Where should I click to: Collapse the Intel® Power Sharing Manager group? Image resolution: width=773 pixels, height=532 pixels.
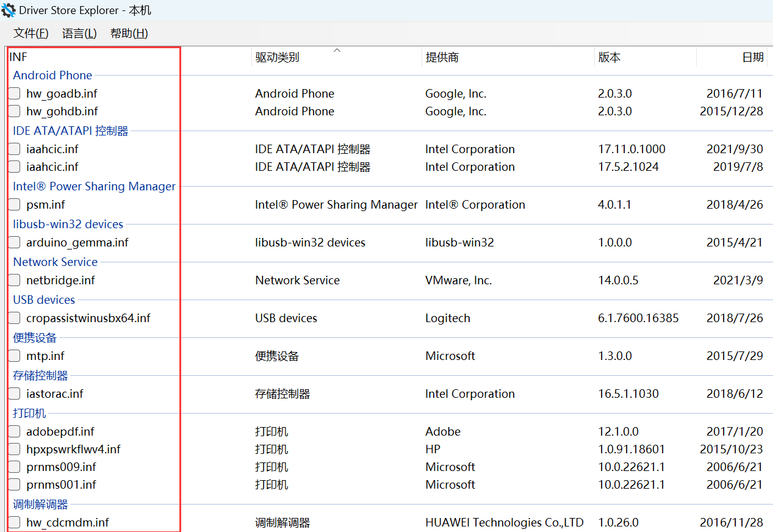tap(95, 187)
